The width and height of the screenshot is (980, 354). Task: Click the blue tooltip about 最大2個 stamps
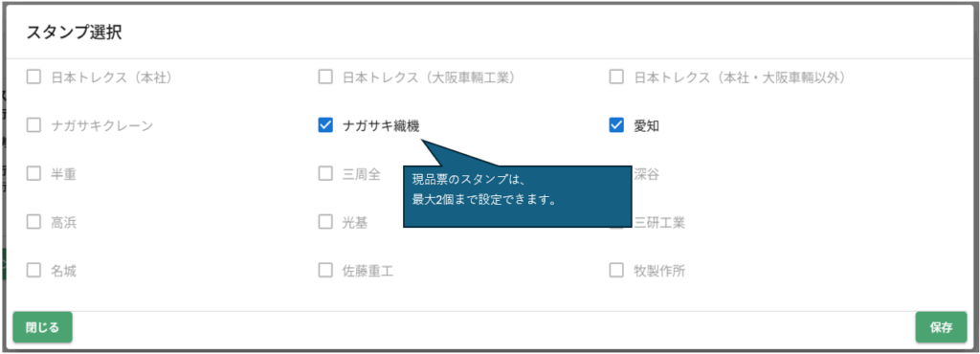(518, 196)
